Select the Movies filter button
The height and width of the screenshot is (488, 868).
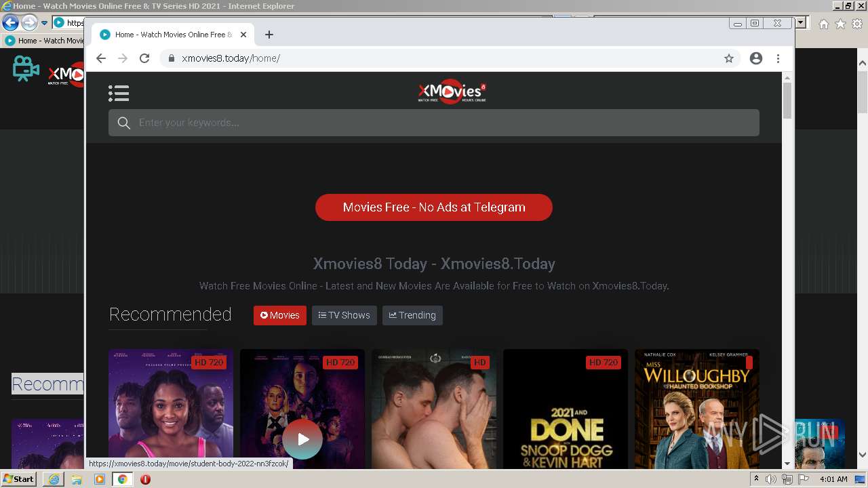280,315
